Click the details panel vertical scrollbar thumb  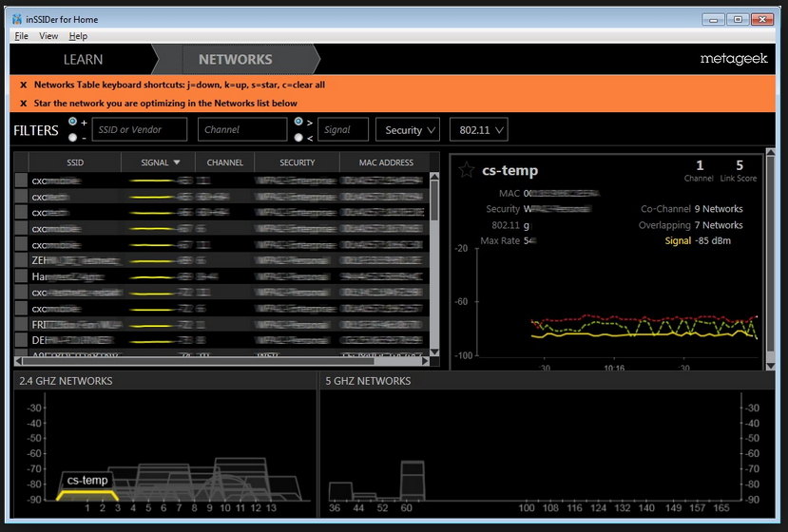770,254
